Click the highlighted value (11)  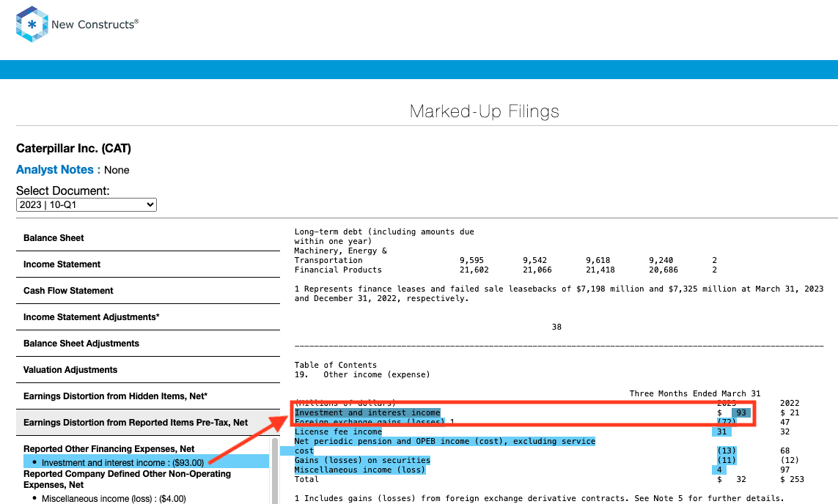(x=727, y=460)
